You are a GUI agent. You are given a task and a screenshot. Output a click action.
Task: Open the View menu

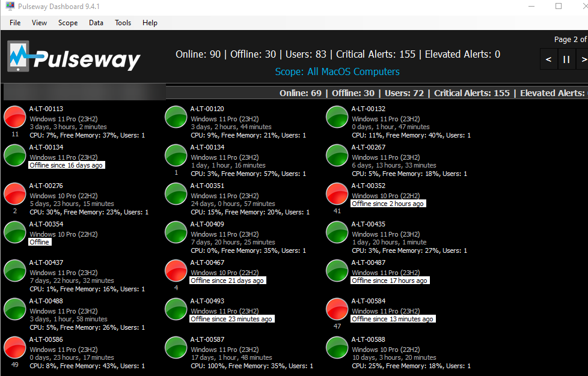39,23
